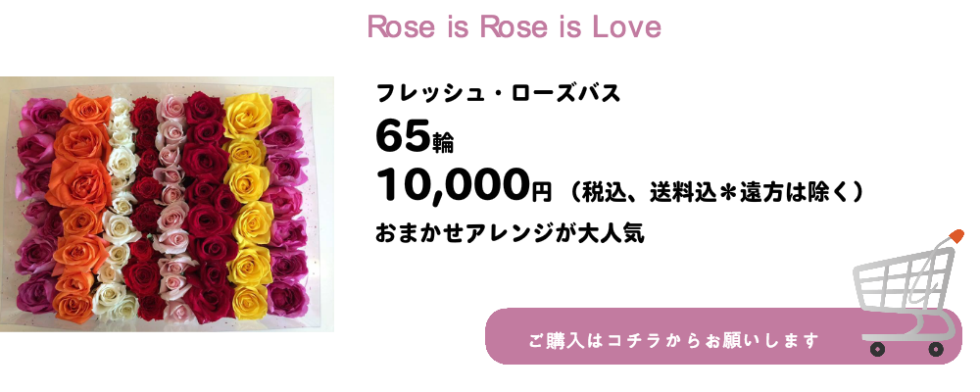Click the cart's left wheel
The height and width of the screenshot is (392, 980).
coord(879,350)
